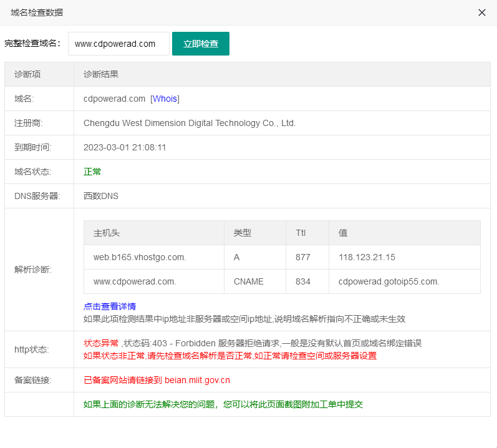Click the 诊断项 column header

point(27,74)
